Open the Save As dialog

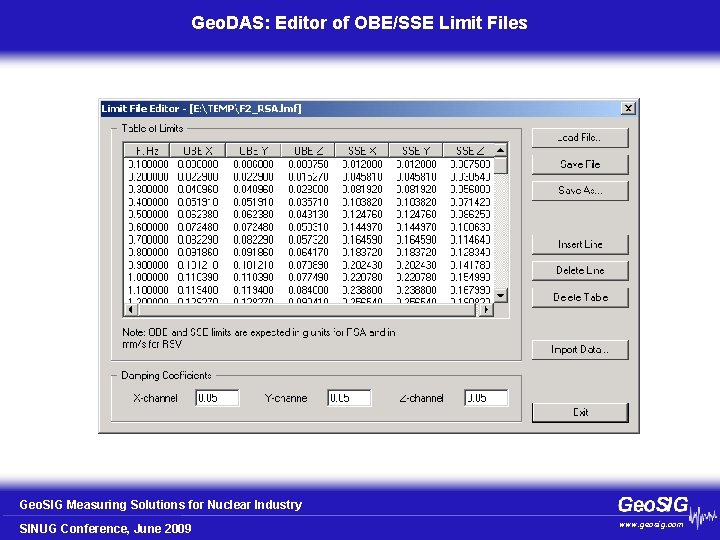pos(580,191)
